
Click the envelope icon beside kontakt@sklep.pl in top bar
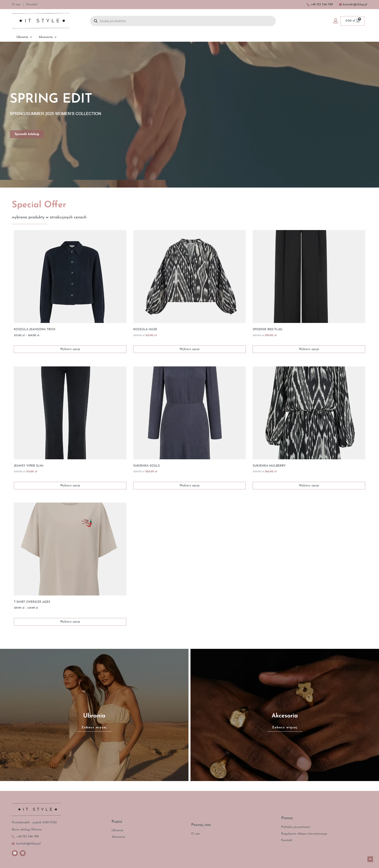[340, 4]
